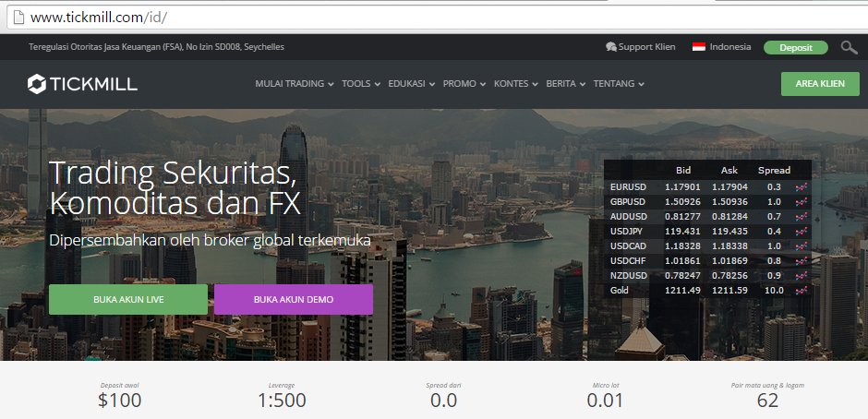Expand the KONTES menu
868x419 pixels.
pyautogui.click(x=516, y=84)
